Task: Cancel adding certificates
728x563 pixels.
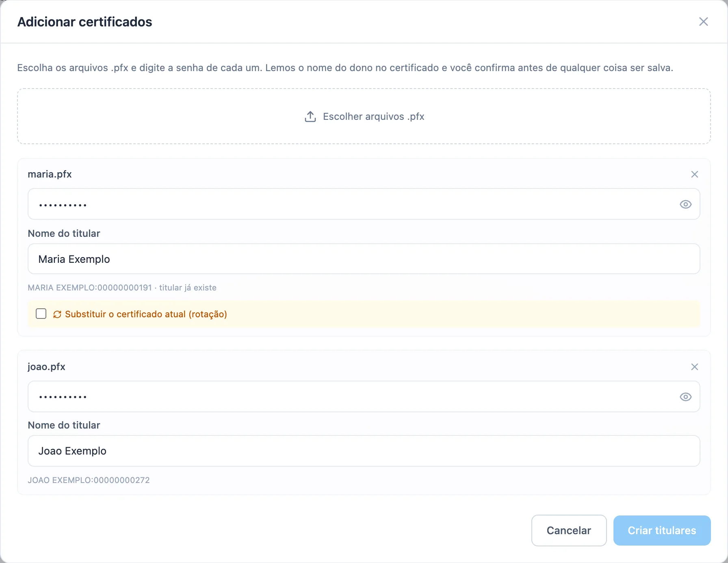Action: 569,531
